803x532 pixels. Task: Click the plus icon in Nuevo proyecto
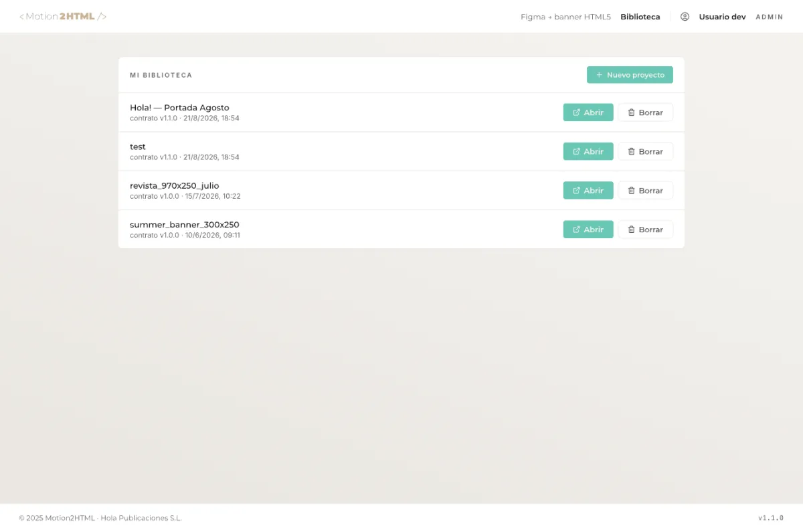(x=599, y=75)
